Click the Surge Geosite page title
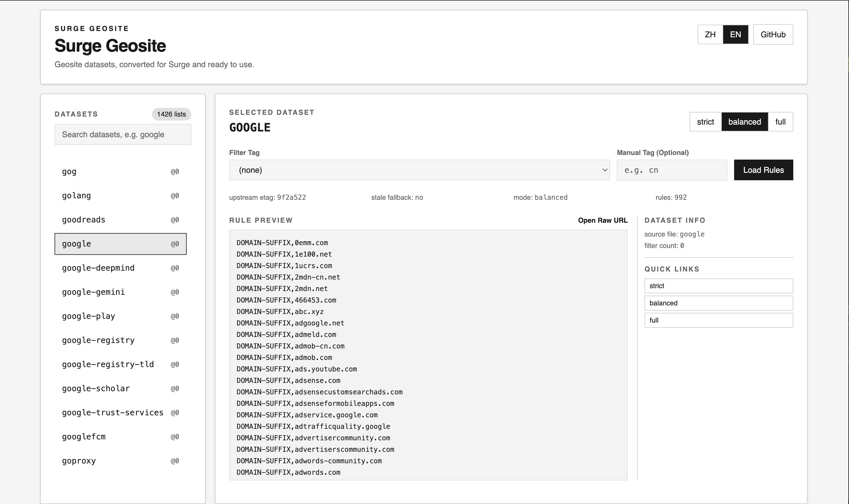Image resolution: width=849 pixels, height=504 pixels. (x=110, y=46)
